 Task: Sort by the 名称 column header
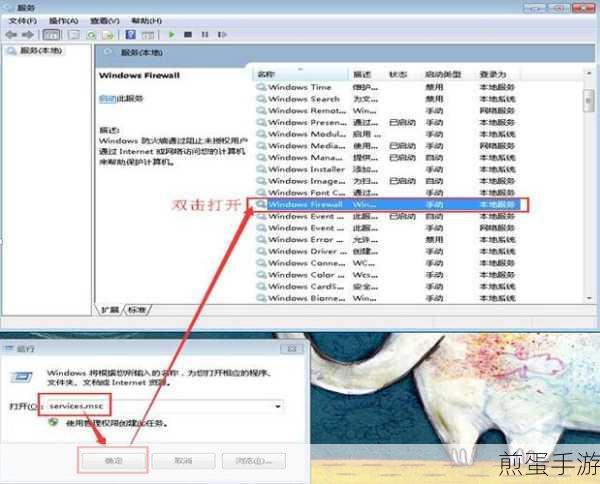click(x=300, y=74)
